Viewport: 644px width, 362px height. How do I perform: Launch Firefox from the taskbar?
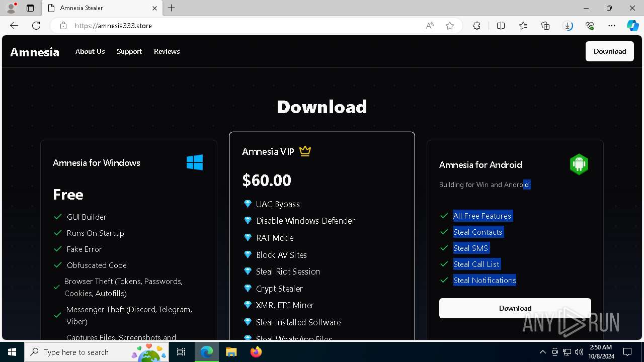(x=256, y=352)
